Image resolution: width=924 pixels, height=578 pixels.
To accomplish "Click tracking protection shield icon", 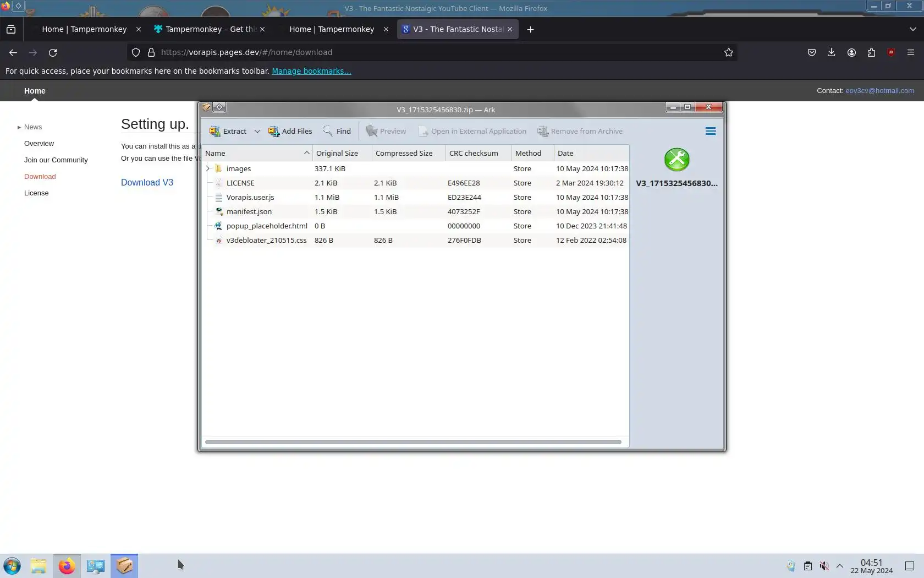I will pos(136,52).
